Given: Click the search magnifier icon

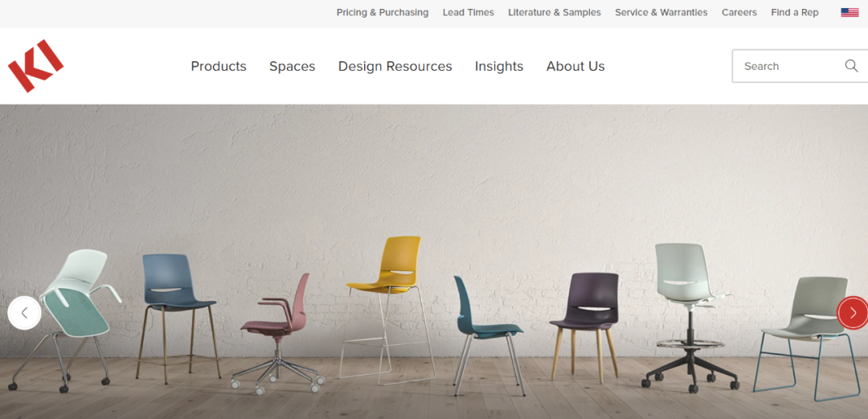Looking at the screenshot, I should (x=851, y=66).
